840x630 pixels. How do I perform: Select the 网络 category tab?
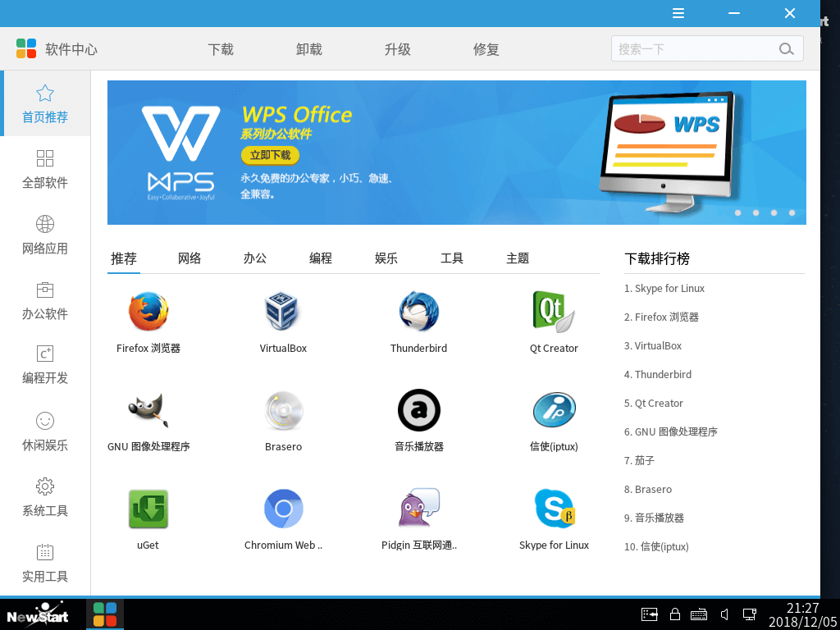(x=189, y=258)
